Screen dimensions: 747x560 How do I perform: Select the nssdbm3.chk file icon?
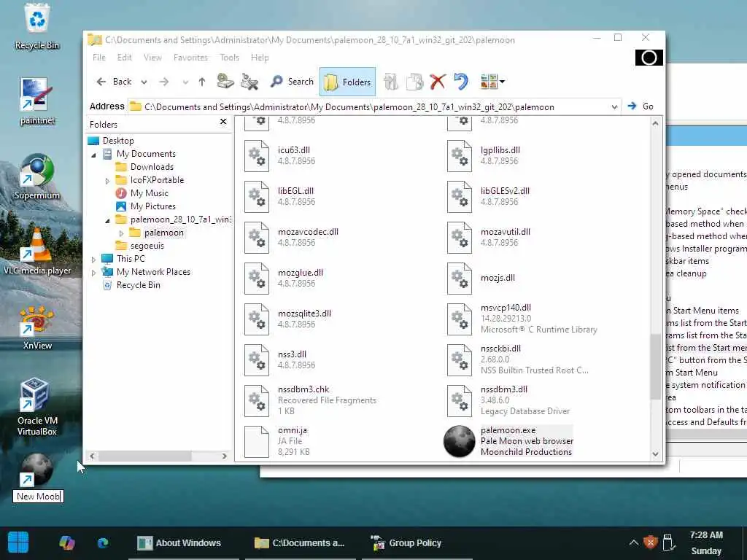(x=257, y=402)
